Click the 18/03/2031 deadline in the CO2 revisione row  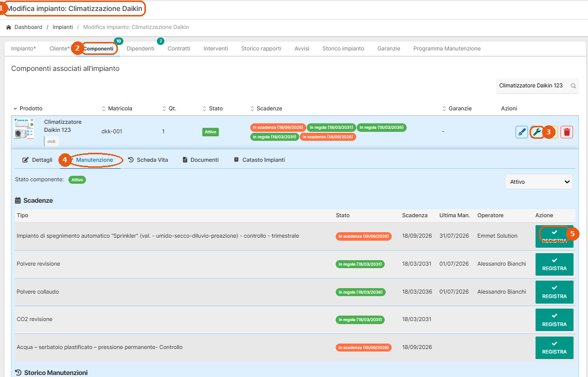pos(417,319)
